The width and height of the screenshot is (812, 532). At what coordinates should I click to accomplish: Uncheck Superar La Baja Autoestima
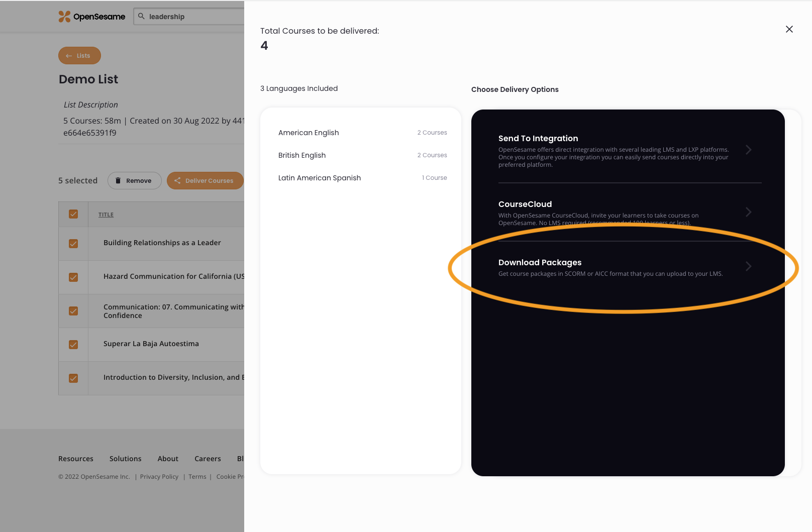73,345
